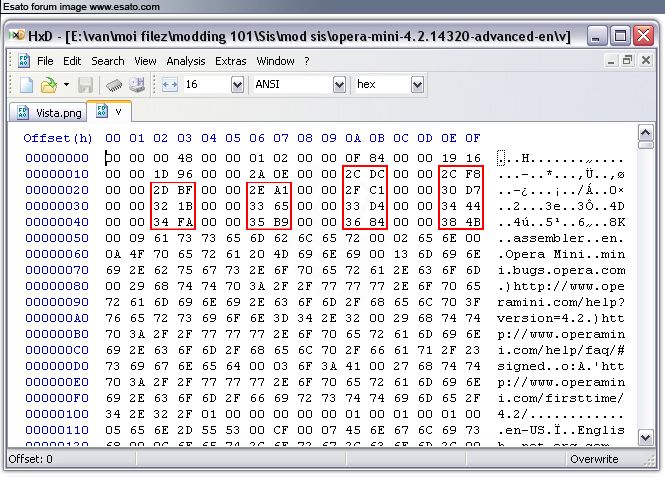This screenshot has width=665, height=477.
Task: Click the v tab file icon
Action: coord(102,111)
